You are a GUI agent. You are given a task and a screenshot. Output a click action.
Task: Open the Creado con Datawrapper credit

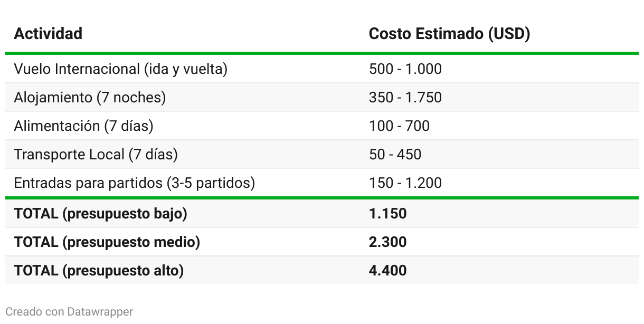[69, 312]
